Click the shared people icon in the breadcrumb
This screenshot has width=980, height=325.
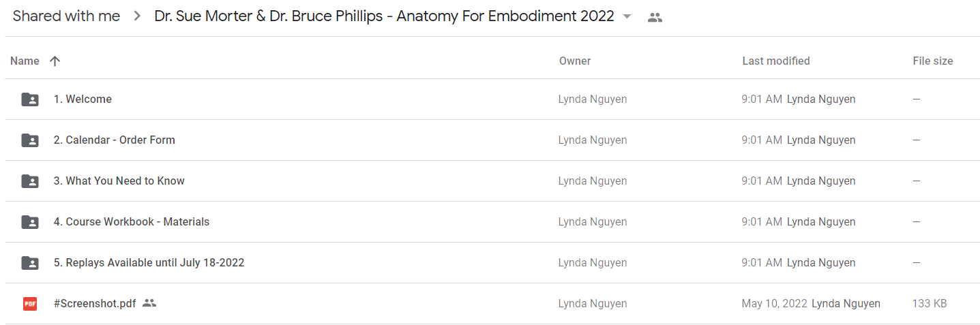(x=655, y=18)
